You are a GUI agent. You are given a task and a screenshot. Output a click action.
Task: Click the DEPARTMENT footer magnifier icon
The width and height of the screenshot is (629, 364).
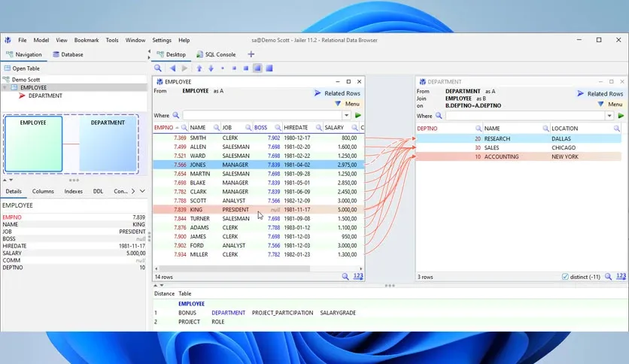coord(609,277)
